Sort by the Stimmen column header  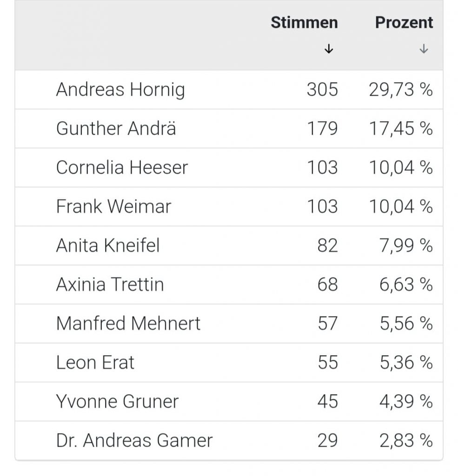click(x=304, y=23)
